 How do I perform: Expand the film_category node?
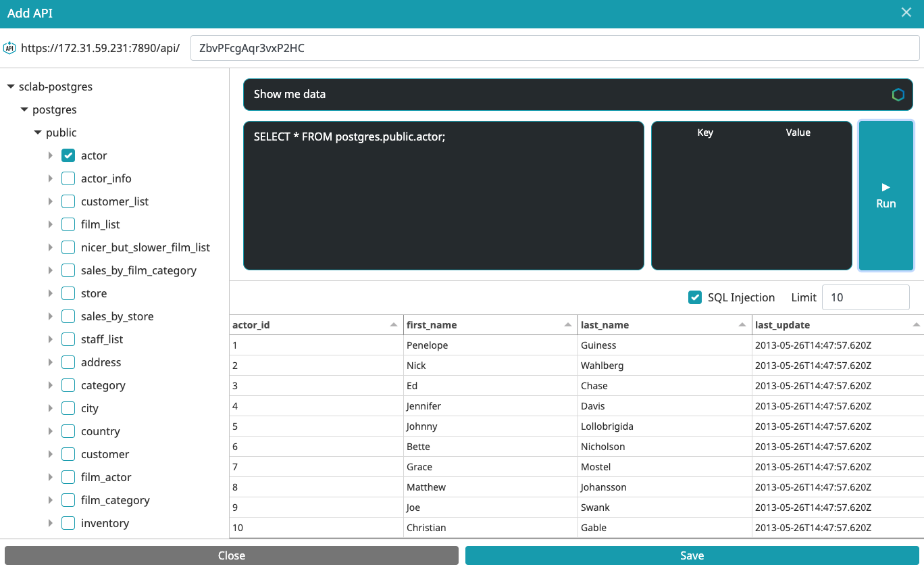(x=51, y=500)
